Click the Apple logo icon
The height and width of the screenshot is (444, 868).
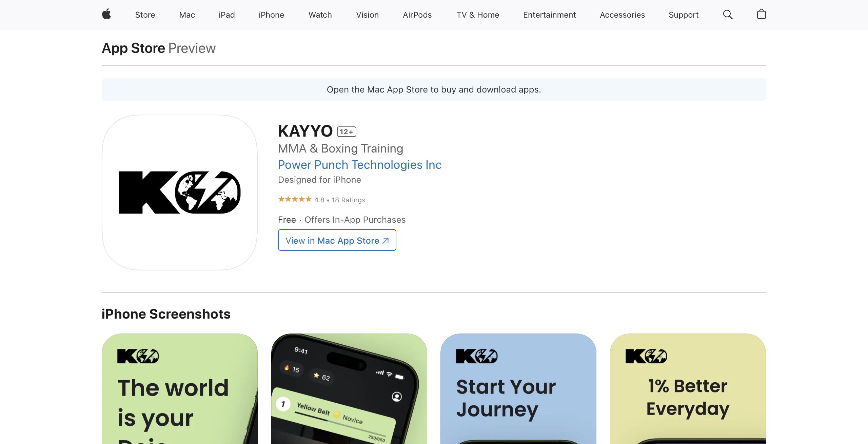pos(106,15)
